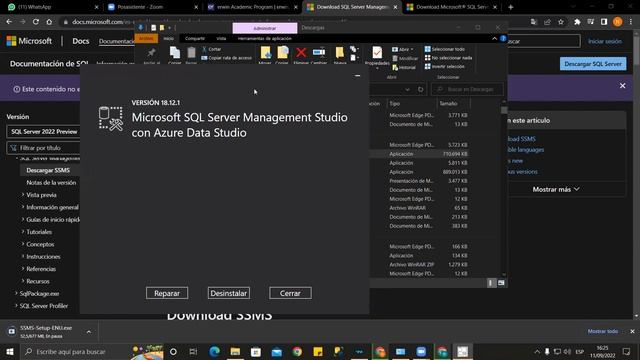640x360 pixels.
Task: Click Mostrar todo in the downloads bar
Action: pyautogui.click(x=602, y=331)
